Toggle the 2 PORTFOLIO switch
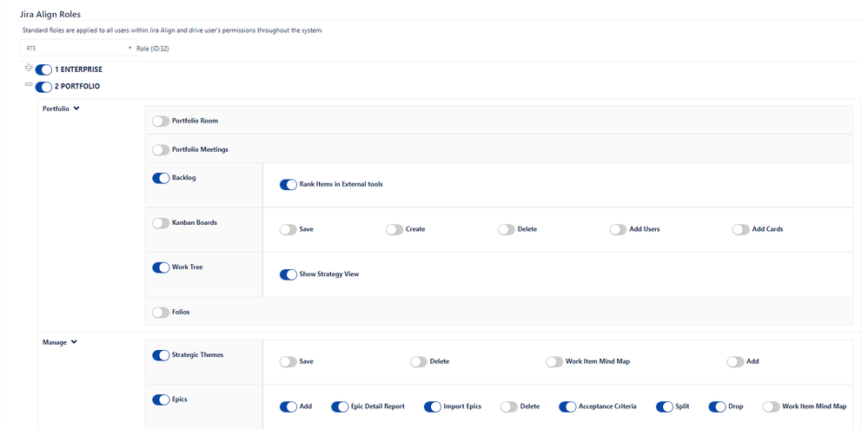Screen dimensions: 868x429 43,87
